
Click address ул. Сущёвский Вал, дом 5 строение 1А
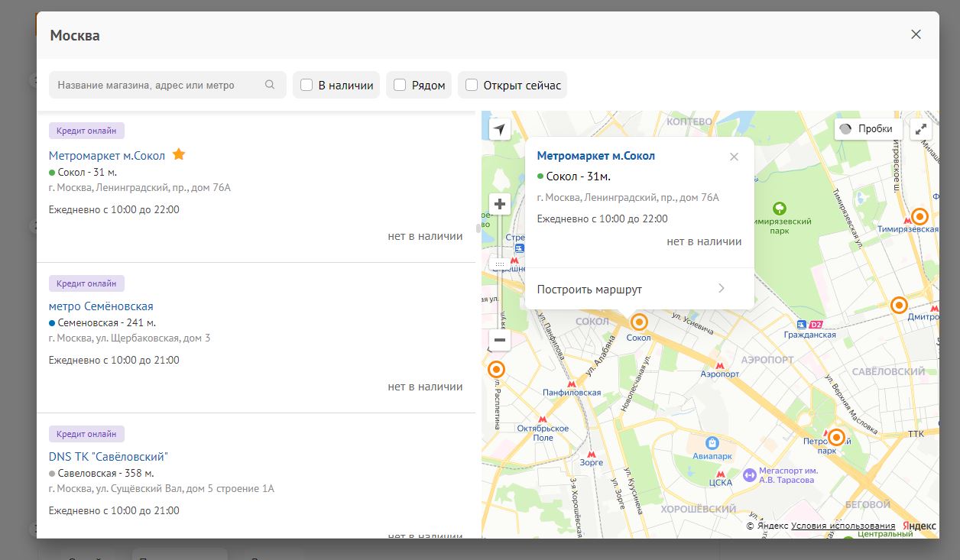161,488
